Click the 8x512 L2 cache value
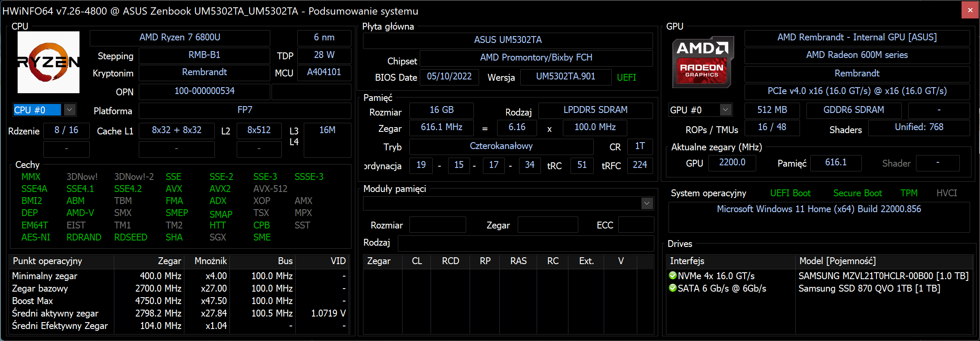980x341 pixels. (259, 130)
